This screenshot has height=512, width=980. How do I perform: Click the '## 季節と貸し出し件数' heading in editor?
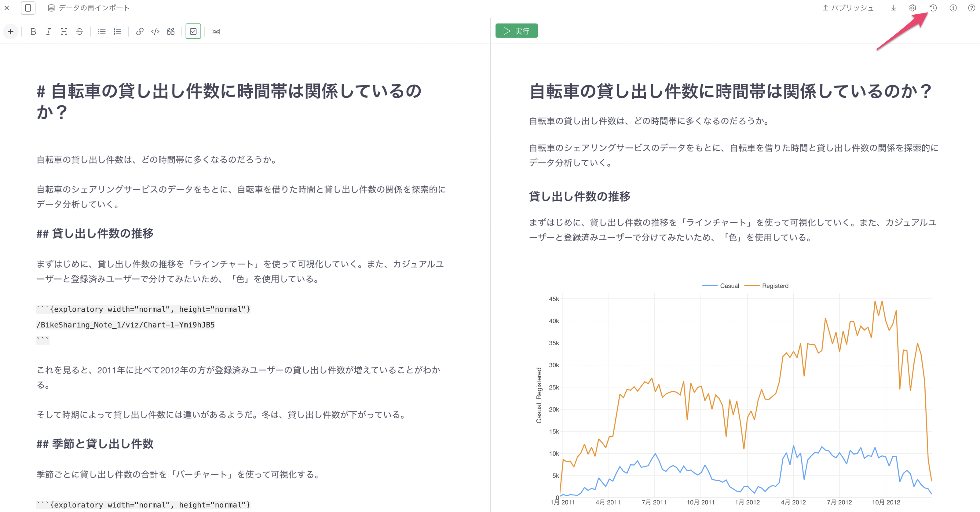[95, 444]
